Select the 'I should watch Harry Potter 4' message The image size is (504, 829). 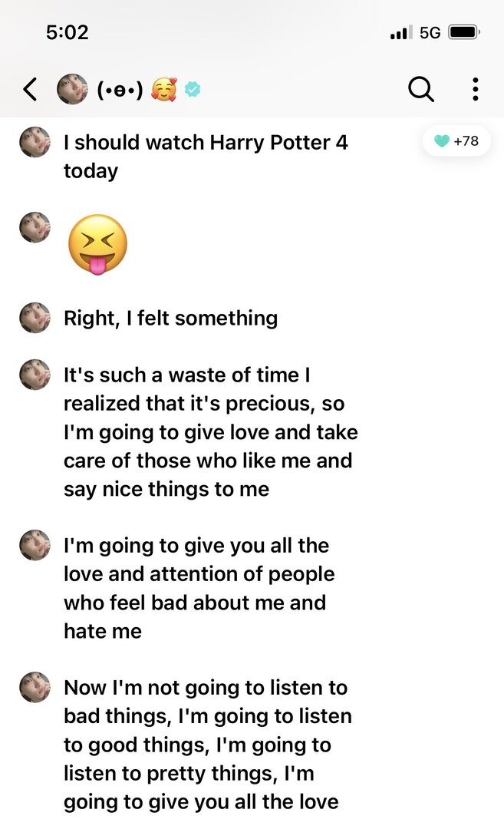pyautogui.click(x=206, y=157)
